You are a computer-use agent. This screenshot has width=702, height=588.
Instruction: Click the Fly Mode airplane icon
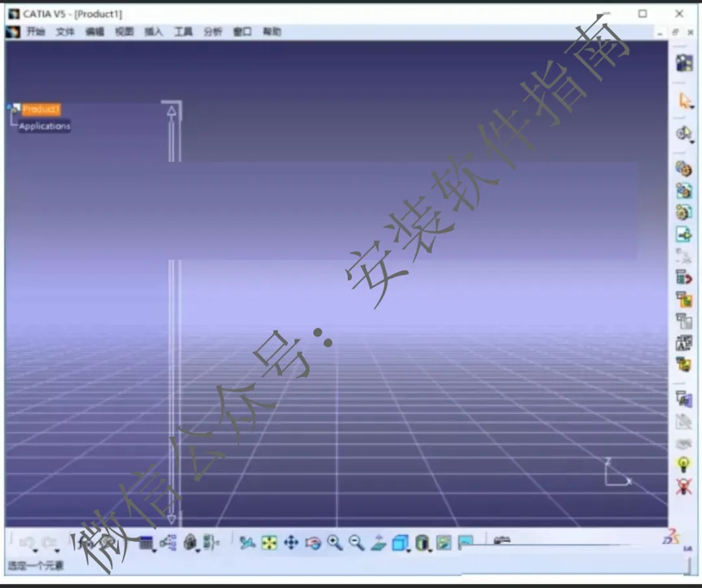coord(247,543)
